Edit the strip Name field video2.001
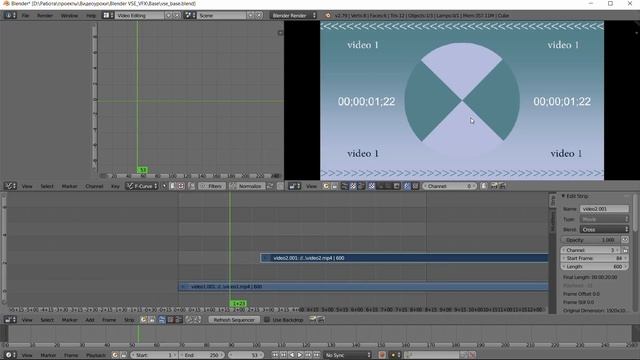This screenshot has width=640, height=360. click(604, 209)
